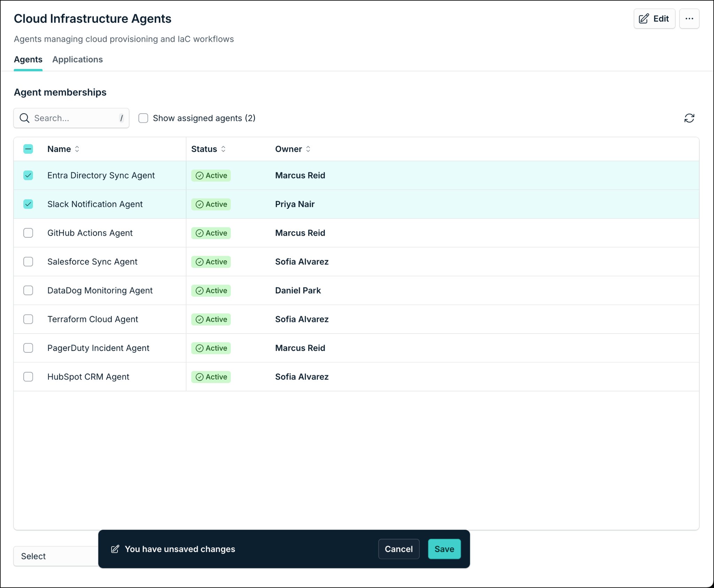Image resolution: width=714 pixels, height=588 pixels.
Task: Click the pencil icon in unsaved changes bar
Action: [x=115, y=549]
